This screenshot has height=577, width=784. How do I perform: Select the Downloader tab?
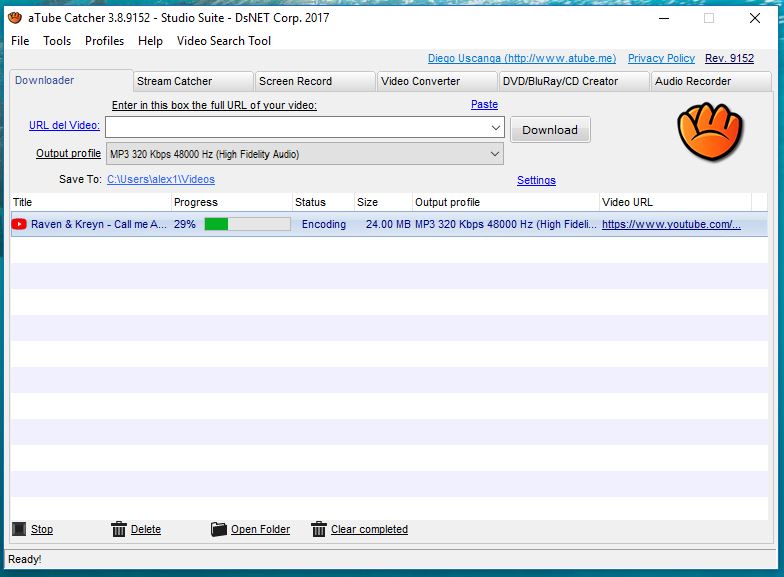tap(71, 80)
